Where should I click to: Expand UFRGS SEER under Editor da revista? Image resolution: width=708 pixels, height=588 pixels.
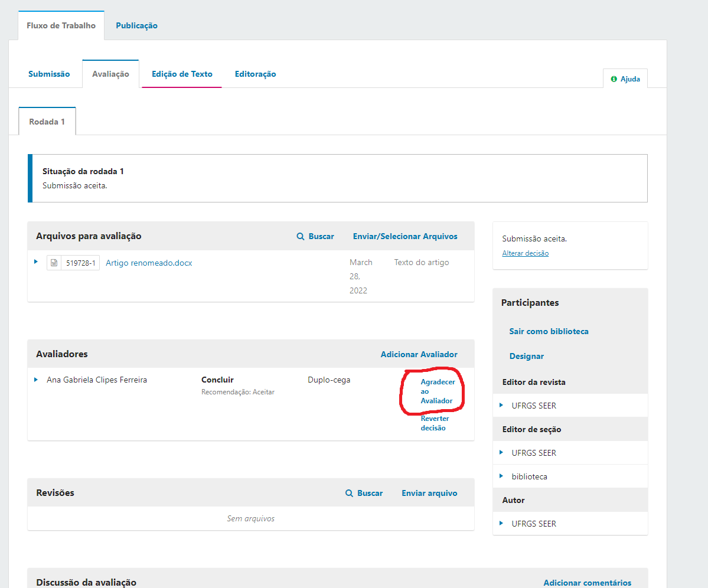click(x=501, y=405)
